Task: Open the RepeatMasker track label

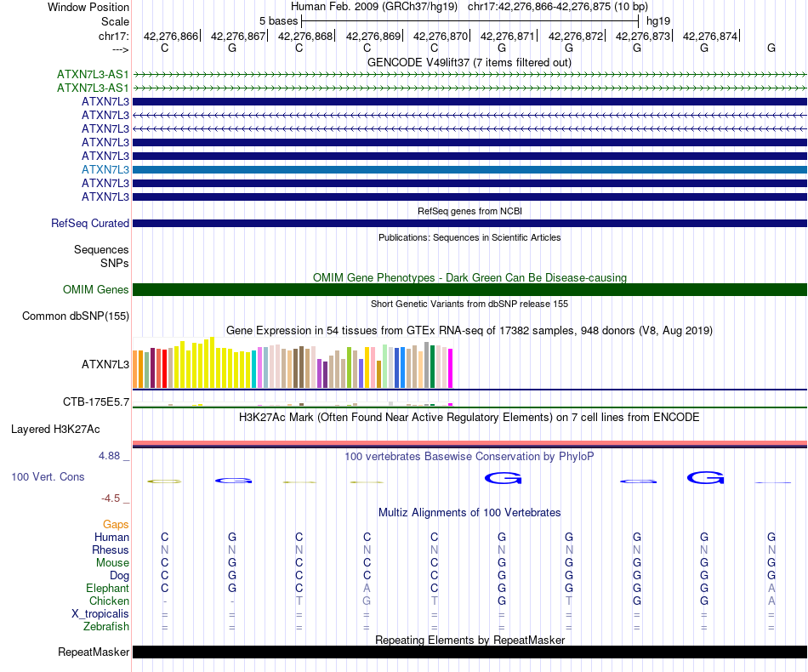Action: coord(94,652)
